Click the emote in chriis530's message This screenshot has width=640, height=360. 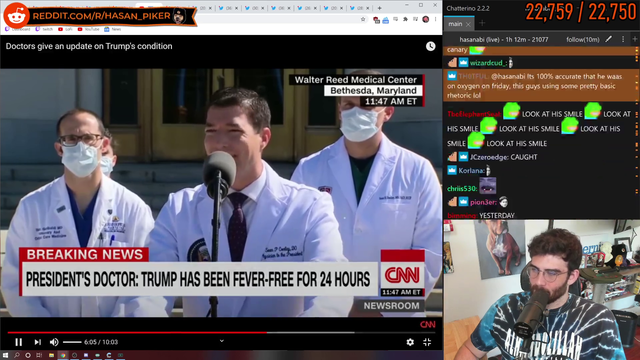(487, 186)
